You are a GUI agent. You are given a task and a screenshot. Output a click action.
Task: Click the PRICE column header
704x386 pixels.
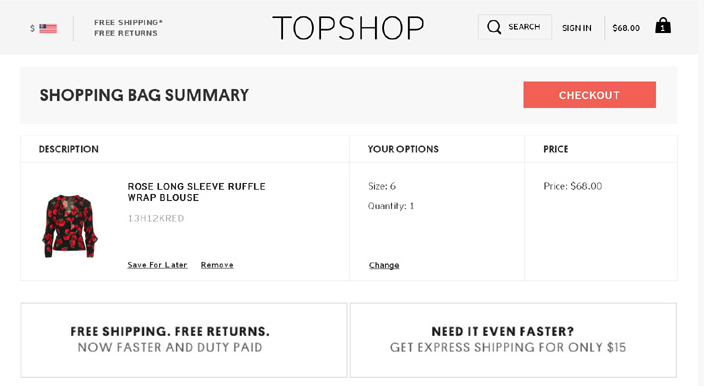(x=556, y=149)
